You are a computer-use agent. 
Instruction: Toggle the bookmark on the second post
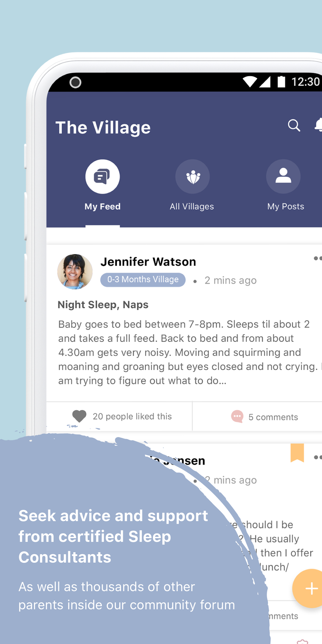pyautogui.click(x=297, y=453)
